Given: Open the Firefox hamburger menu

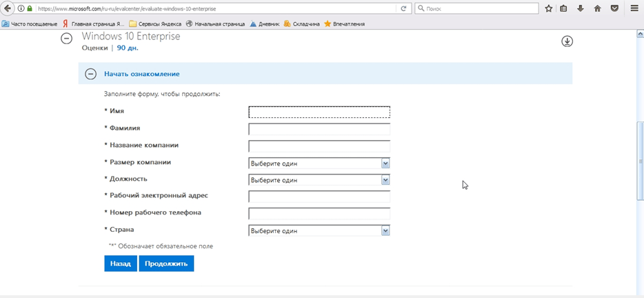Looking at the screenshot, I should (x=634, y=8).
